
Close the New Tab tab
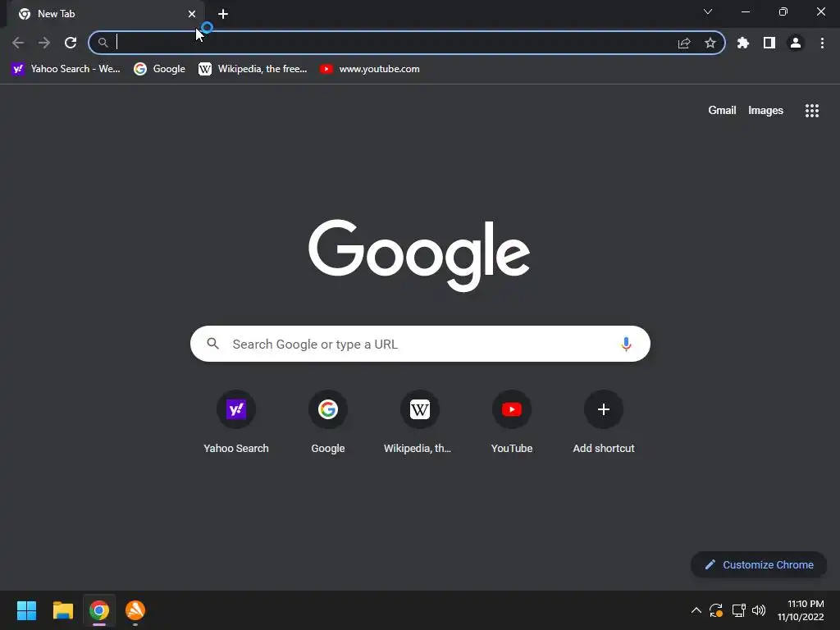[x=192, y=14]
